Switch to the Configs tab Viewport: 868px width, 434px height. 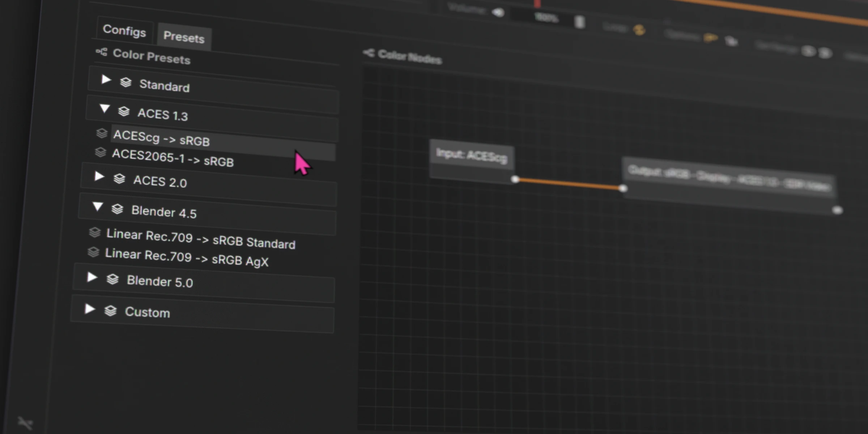point(124,32)
